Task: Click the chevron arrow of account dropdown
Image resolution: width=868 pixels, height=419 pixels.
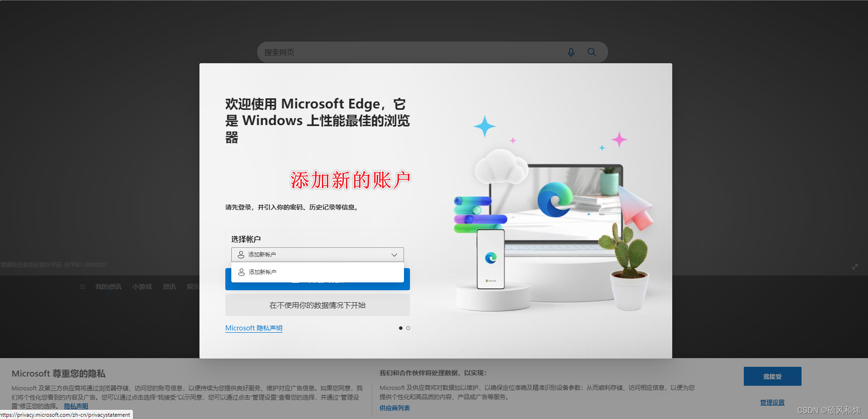Action: coord(394,255)
